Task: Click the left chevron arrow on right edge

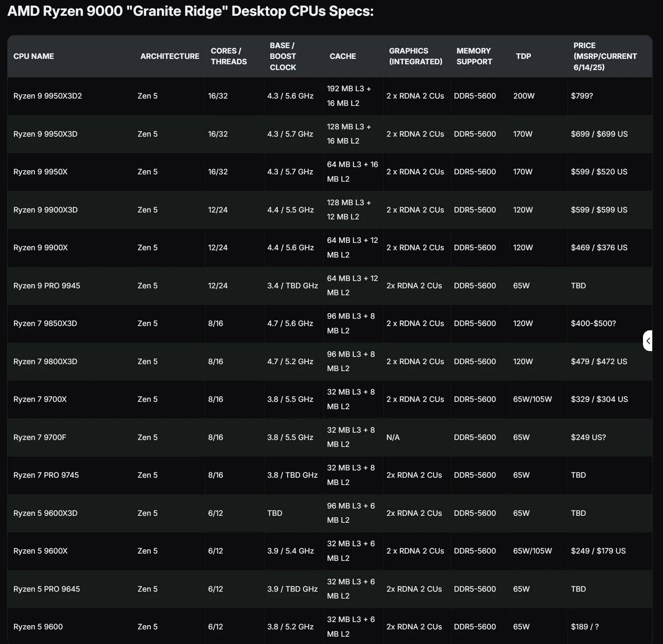Action: point(648,341)
